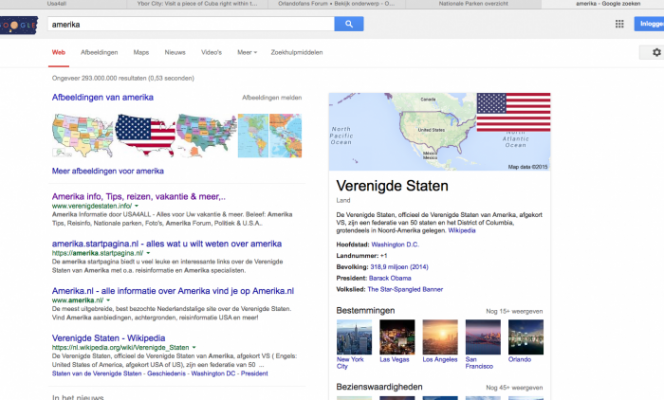Switch to the Video's tab

211,52
